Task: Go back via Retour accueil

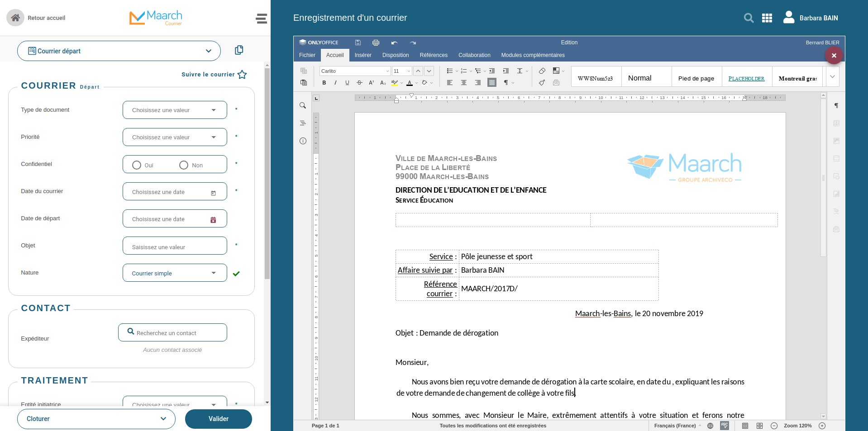Action: pos(36,18)
